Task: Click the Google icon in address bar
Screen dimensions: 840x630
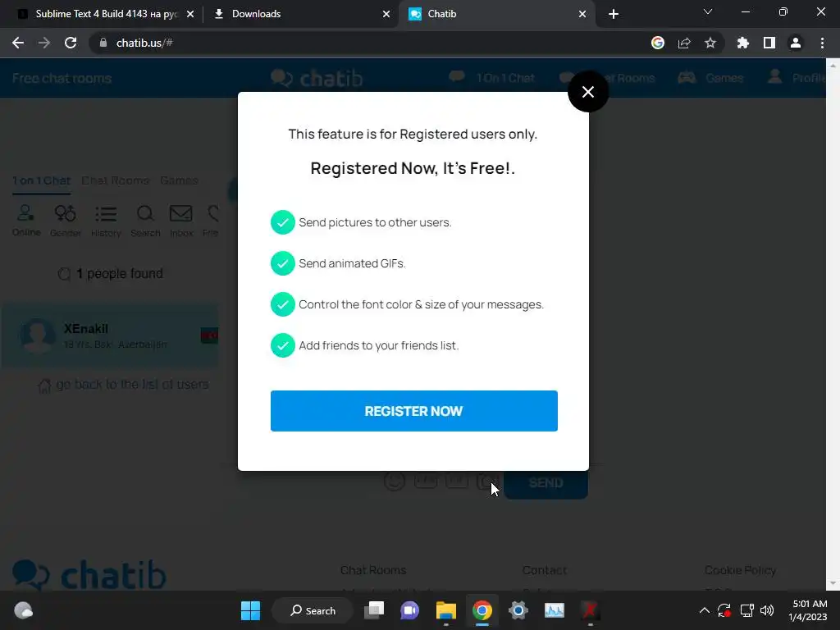Action: 657,43
